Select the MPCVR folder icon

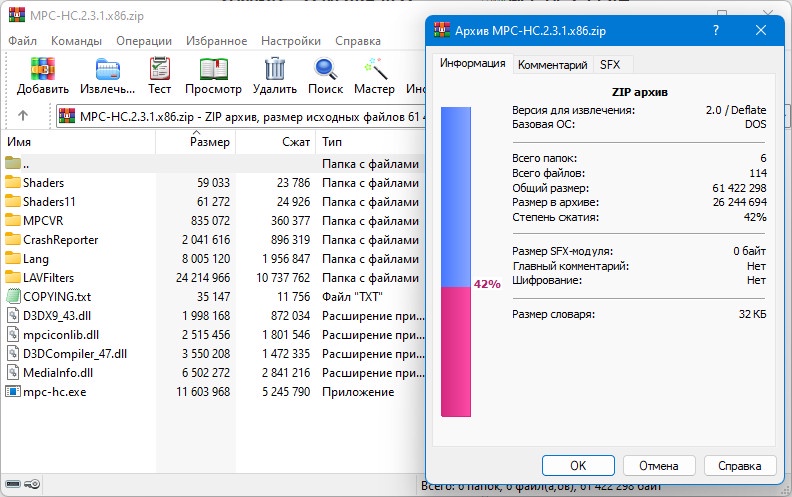[13, 220]
